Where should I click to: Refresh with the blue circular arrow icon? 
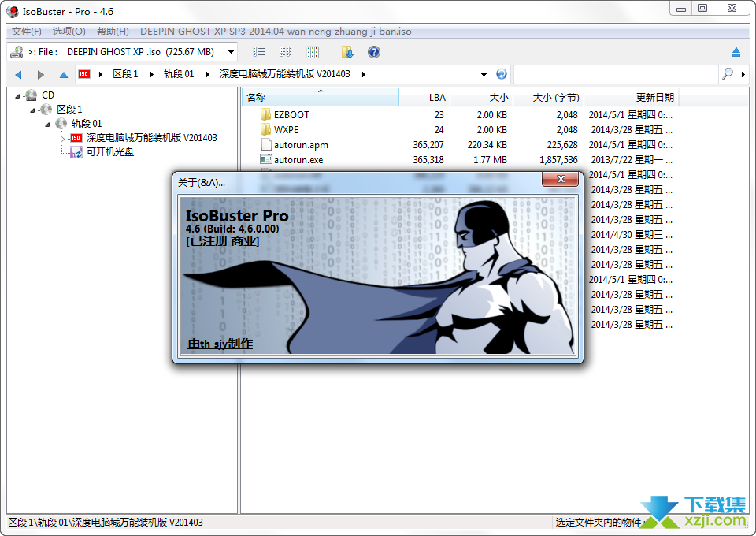click(502, 74)
